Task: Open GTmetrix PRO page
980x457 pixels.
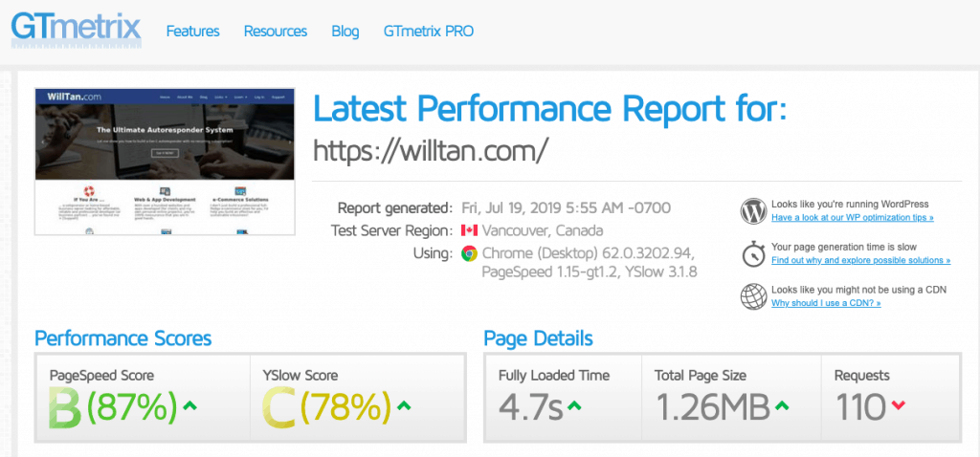Action: tap(428, 32)
